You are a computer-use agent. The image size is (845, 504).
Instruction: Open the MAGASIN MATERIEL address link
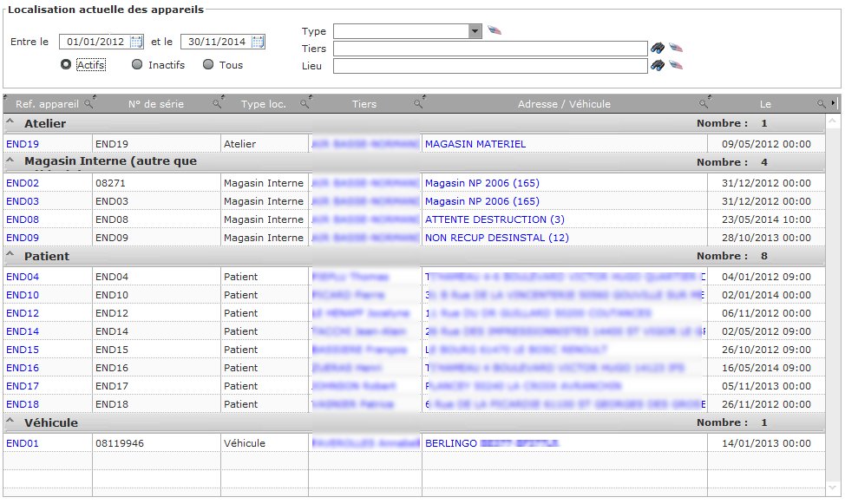[x=475, y=144]
